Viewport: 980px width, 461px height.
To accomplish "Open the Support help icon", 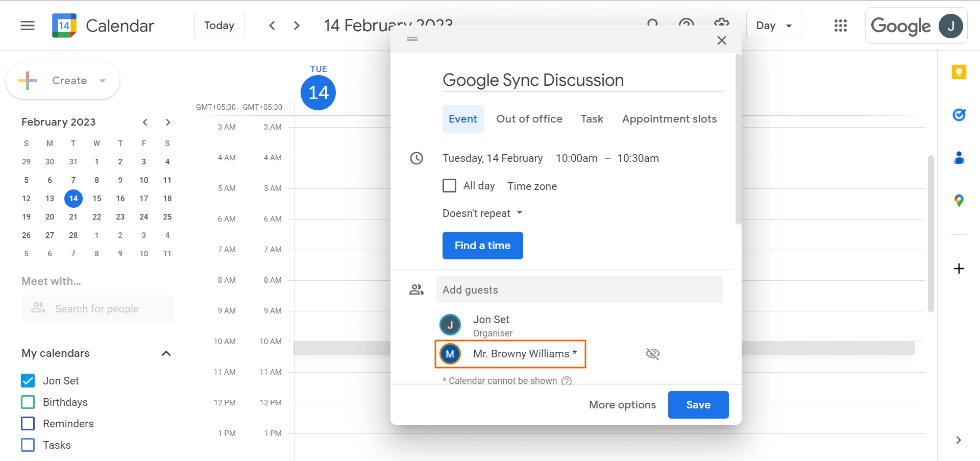I will (686, 25).
